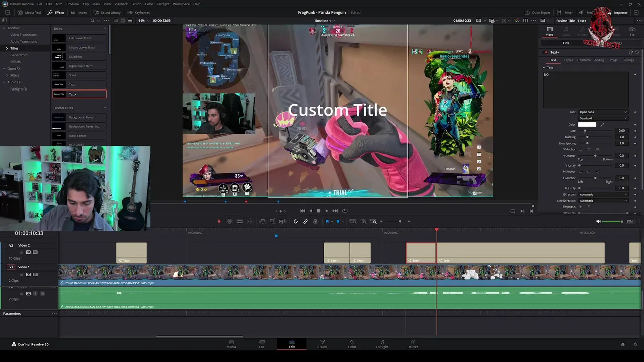Open the Sound Library panel
The width and height of the screenshot is (644, 362).
click(x=107, y=13)
